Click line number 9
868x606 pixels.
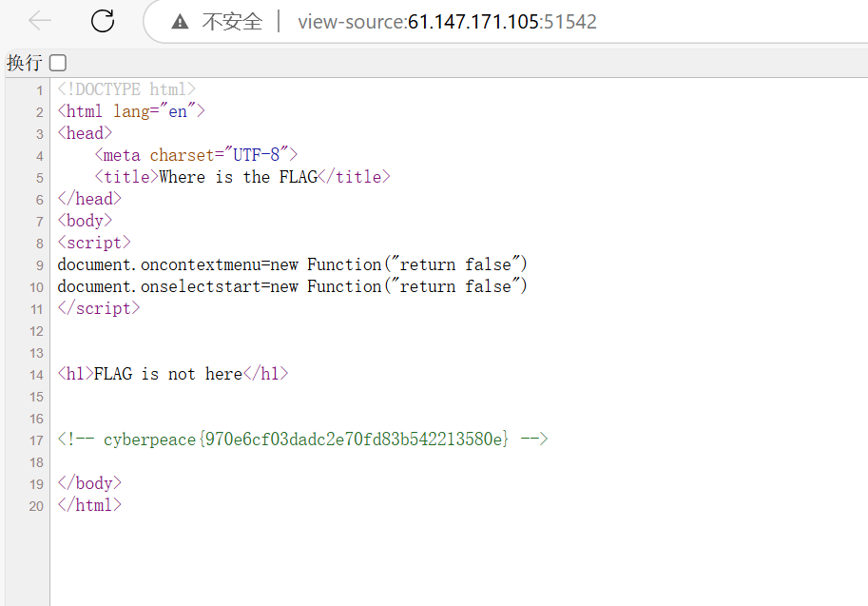39,265
